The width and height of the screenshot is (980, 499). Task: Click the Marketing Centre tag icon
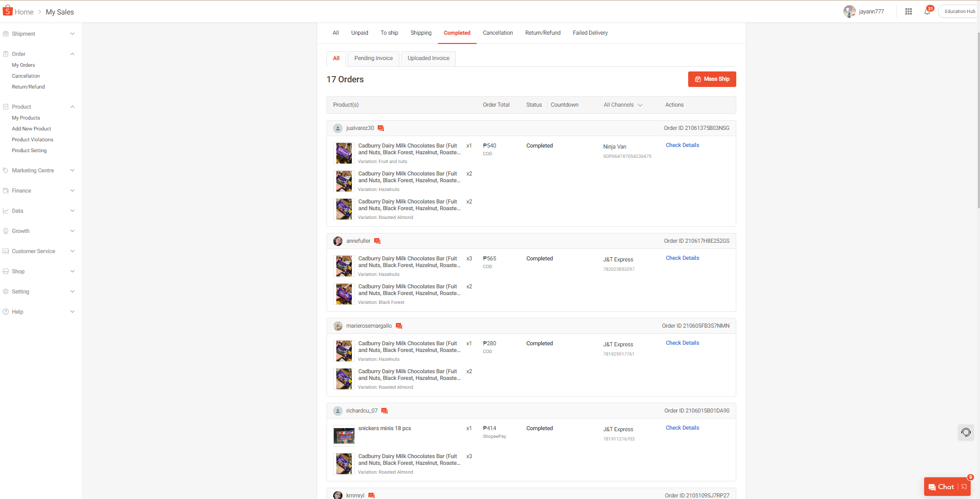click(6, 171)
